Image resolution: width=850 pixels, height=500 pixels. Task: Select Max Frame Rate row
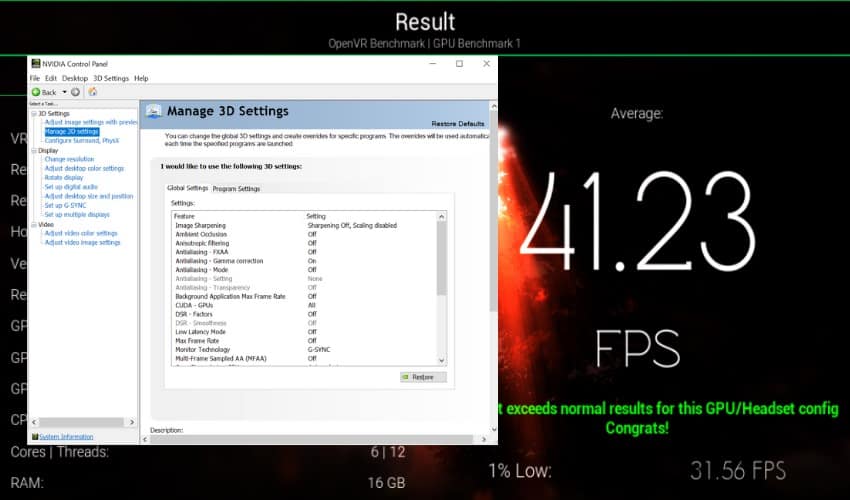(305, 341)
